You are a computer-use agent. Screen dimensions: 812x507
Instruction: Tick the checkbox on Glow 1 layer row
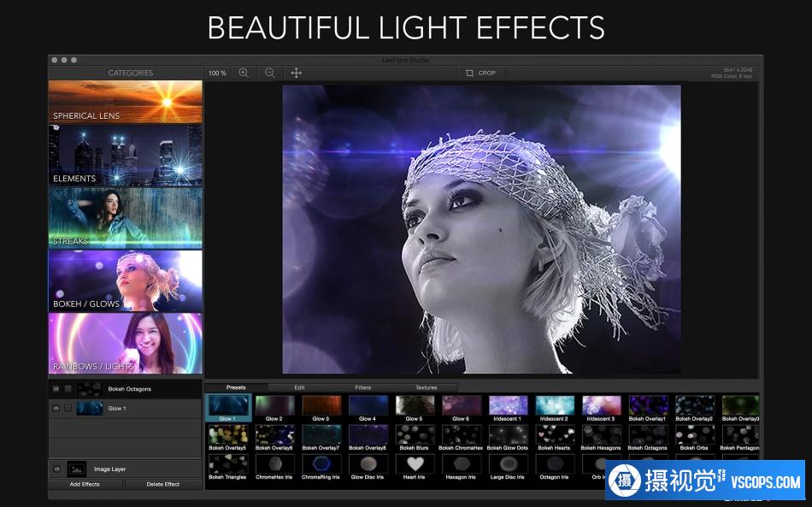[x=68, y=408]
